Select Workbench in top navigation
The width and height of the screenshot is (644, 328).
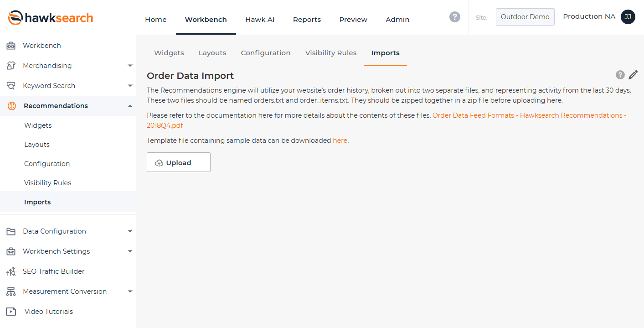(206, 20)
